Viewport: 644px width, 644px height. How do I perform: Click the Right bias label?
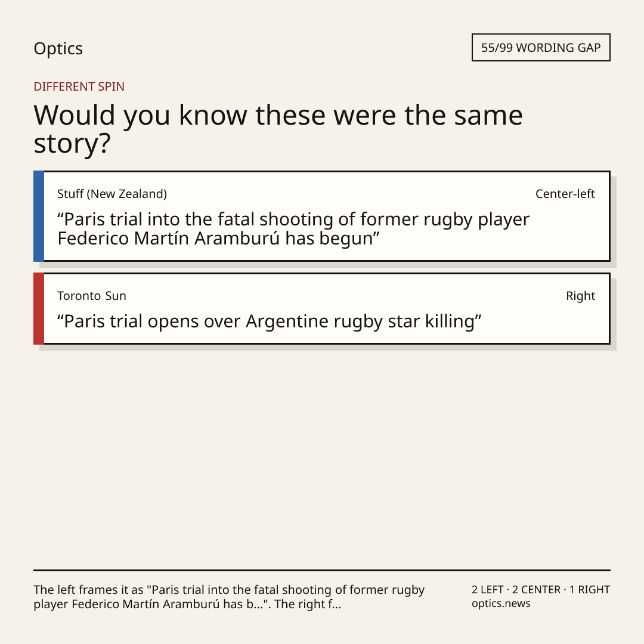(x=580, y=296)
